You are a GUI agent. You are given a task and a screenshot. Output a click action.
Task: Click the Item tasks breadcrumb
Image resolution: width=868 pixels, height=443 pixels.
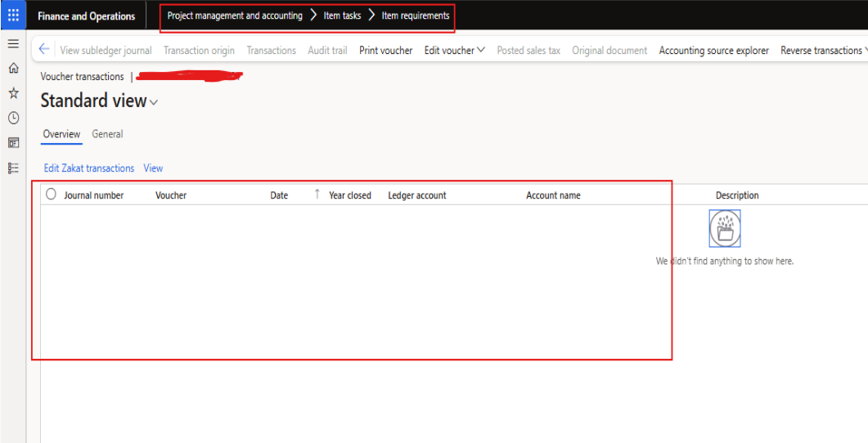[342, 16]
